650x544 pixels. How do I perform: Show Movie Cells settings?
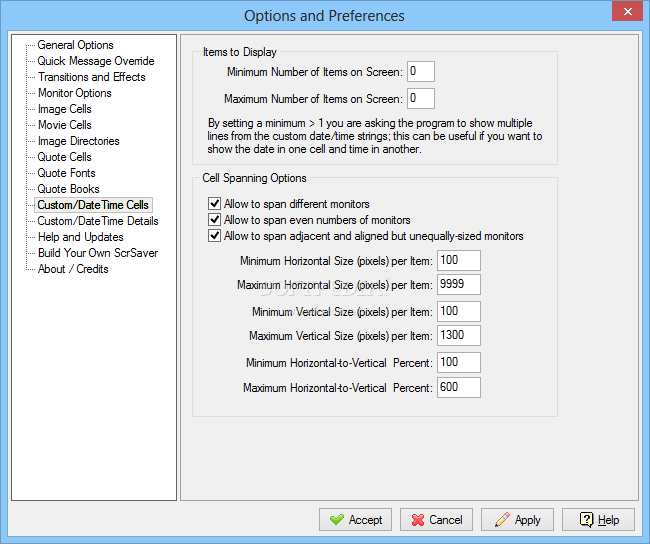pos(65,125)
